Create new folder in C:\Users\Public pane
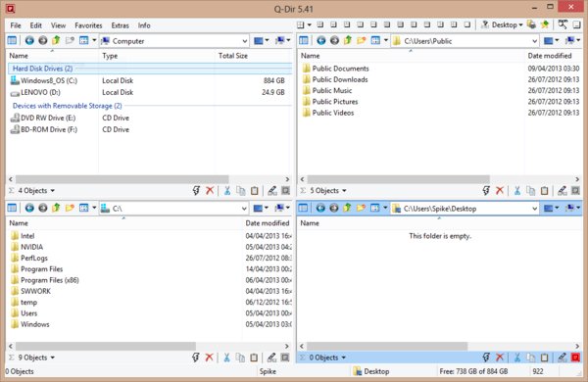The height and width of the screenshot is (382, 588). (361, 40)
